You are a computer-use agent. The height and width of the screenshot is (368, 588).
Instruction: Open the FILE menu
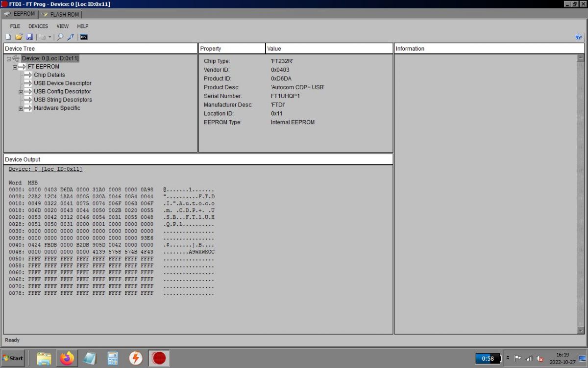coord(15,26)
